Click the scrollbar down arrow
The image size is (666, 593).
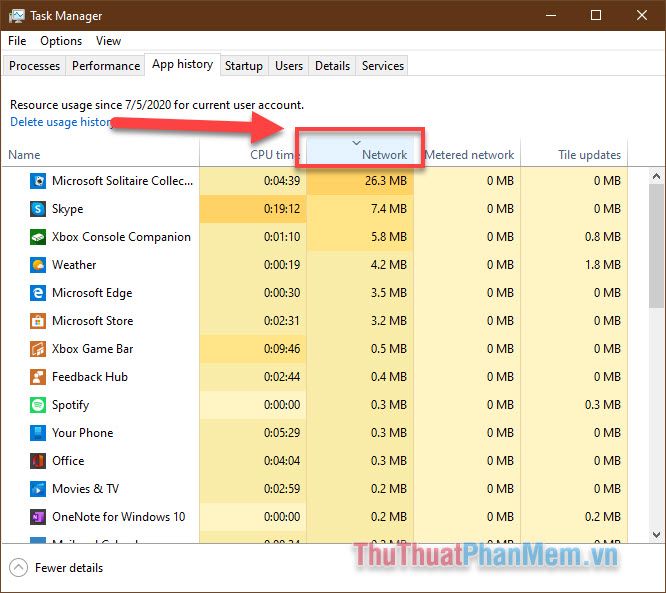656,534
